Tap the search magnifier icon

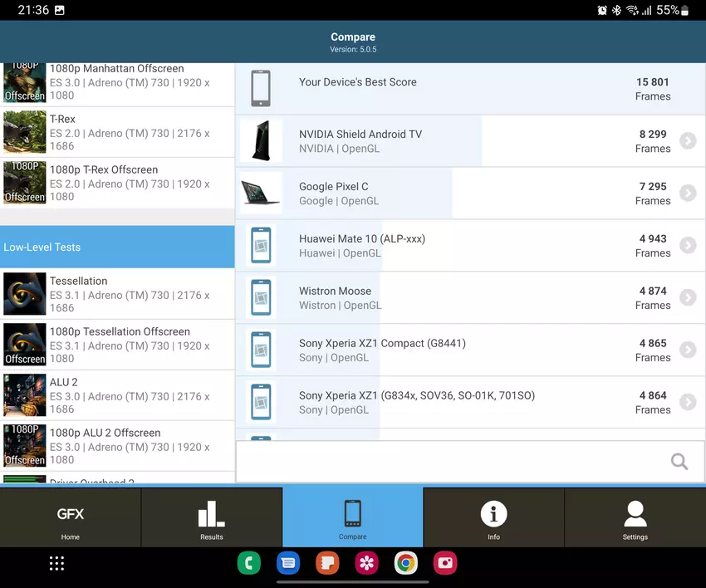coord(679,462)
